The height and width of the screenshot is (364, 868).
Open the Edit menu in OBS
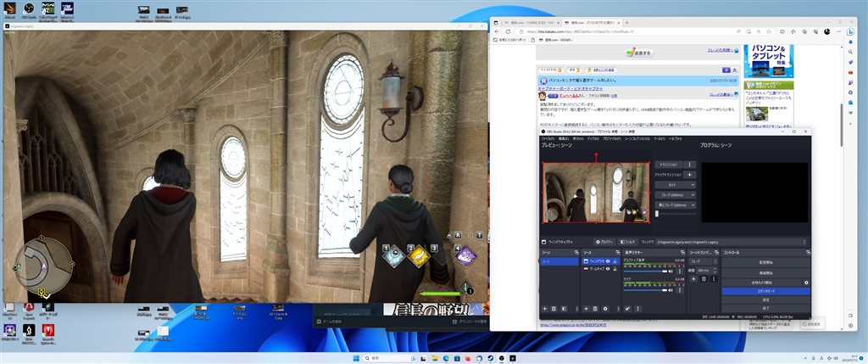point(564,138)
